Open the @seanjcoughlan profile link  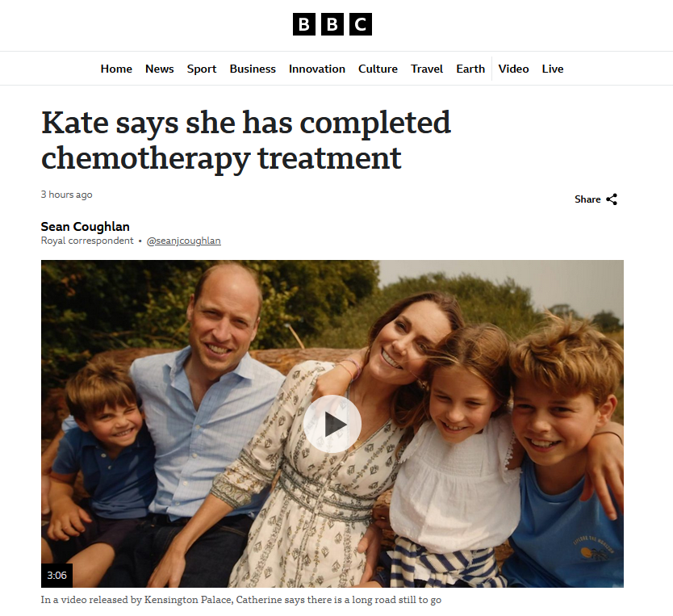(x=184, y=241)
